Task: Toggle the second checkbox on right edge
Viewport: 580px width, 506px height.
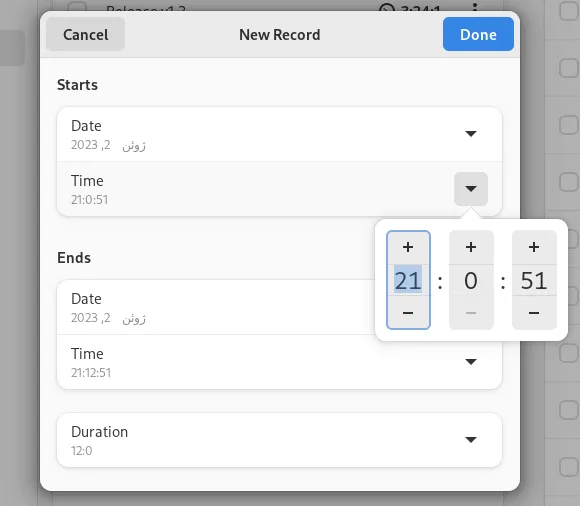Action: 569,68
